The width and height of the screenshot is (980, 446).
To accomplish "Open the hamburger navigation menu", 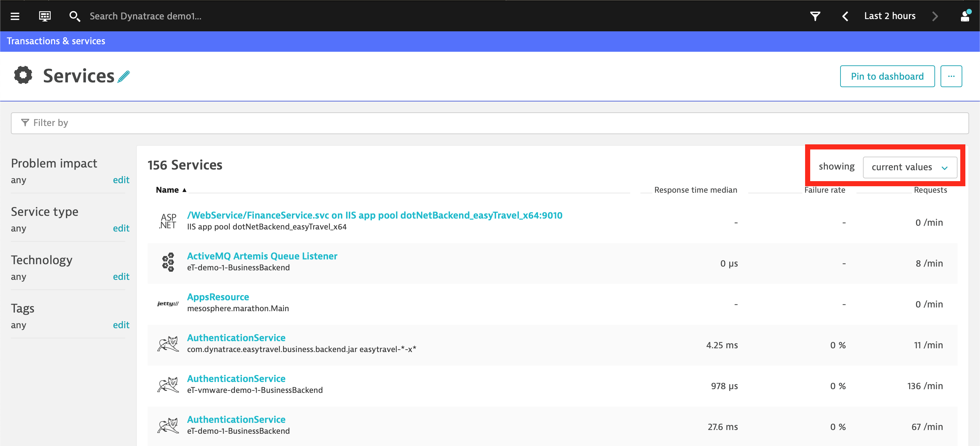I will click(15, 16).
